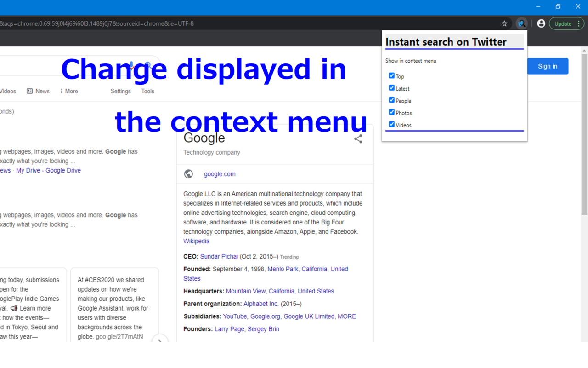
Task: Switch to the Videos results tab
Action: (8, 91)
